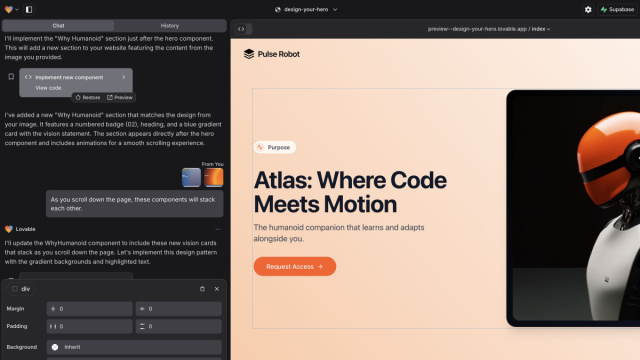Click the humanoid companion subtitle text
The width and height of the screenshot is (640, 360).
pos(339,233)
